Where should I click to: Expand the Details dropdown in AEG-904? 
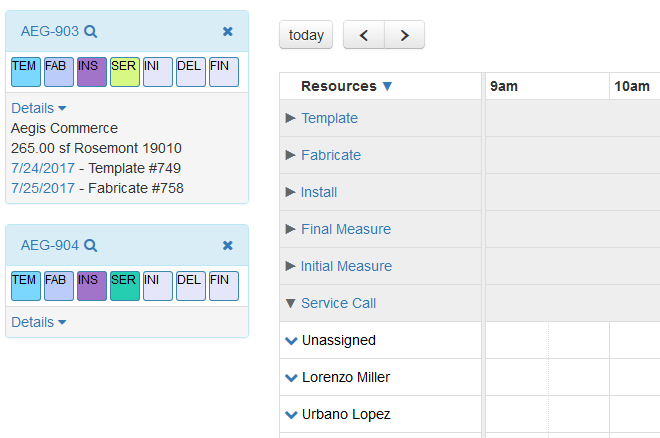(39, 322)
